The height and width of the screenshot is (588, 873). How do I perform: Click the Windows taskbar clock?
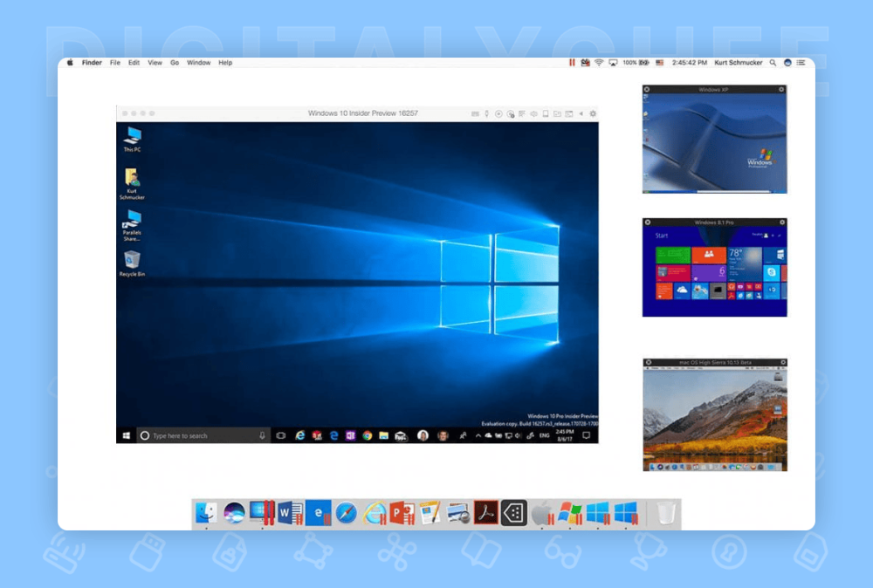[565, 435]
